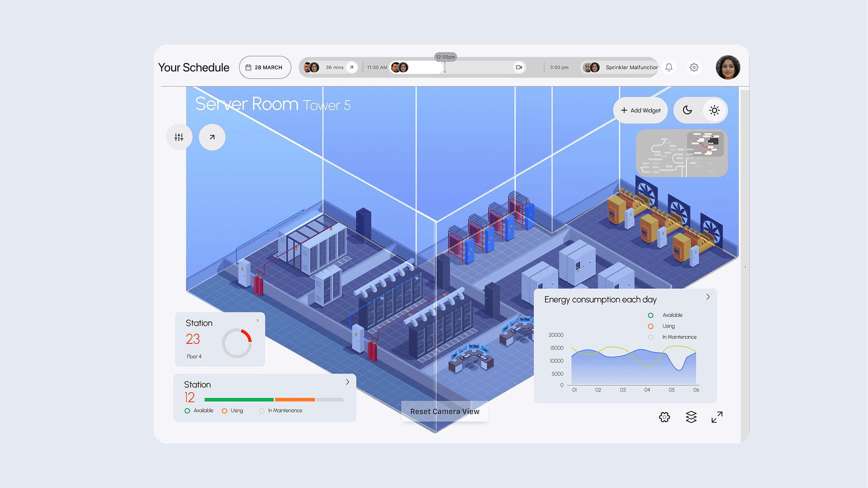Expand Station 23 widget chevron

coord(258,320)
